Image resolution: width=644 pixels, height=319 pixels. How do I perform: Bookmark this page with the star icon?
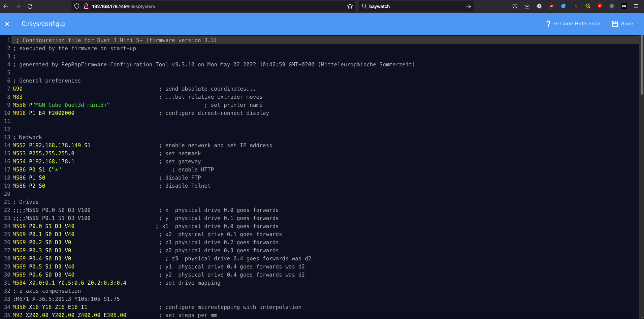350,6
